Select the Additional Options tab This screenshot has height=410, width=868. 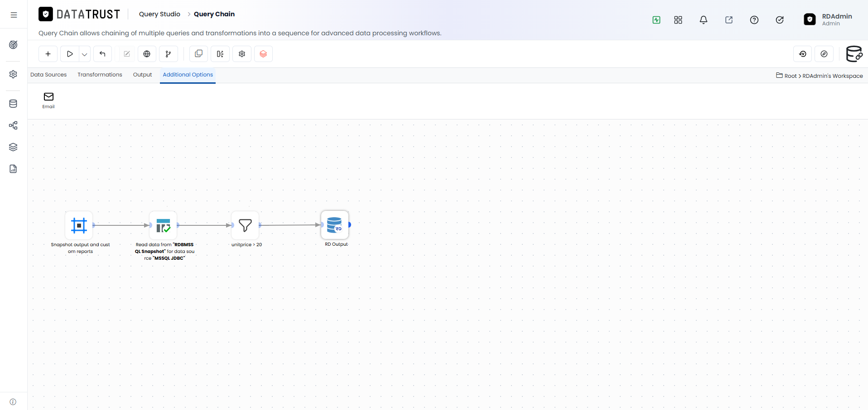tap(188, 75)
